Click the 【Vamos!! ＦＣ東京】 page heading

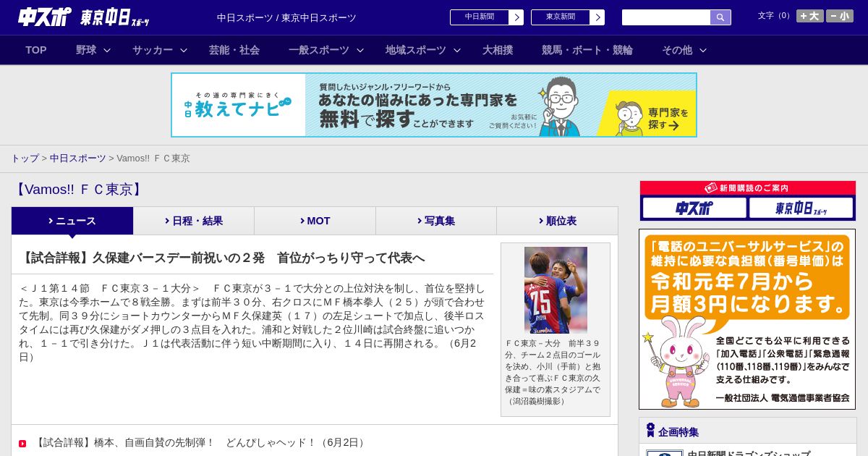80,190
